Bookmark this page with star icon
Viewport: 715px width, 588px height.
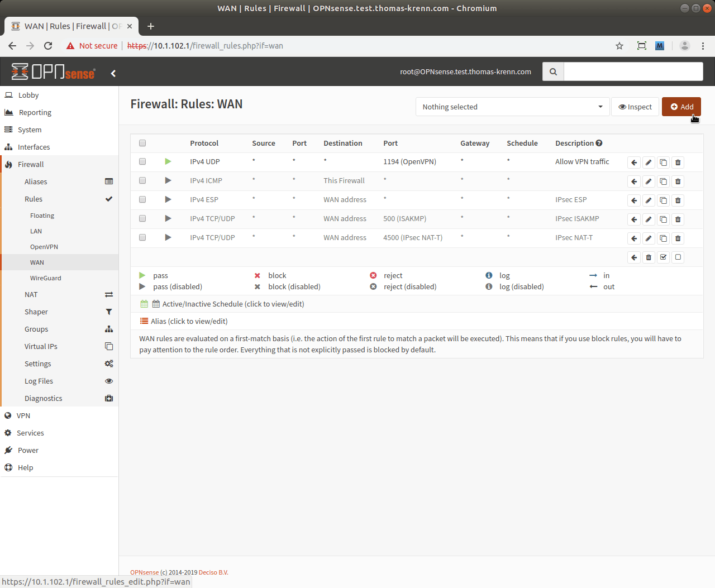(619, 46)
